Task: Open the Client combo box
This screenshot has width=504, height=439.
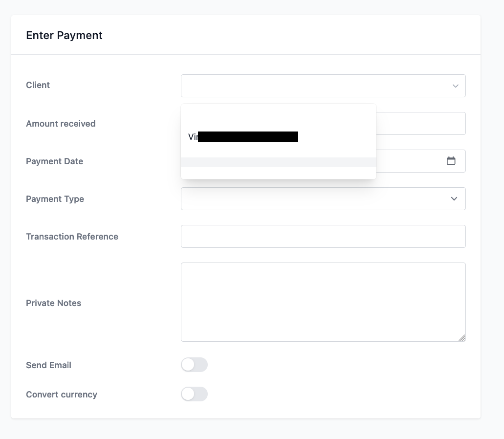Action: (x=323, y=86)
